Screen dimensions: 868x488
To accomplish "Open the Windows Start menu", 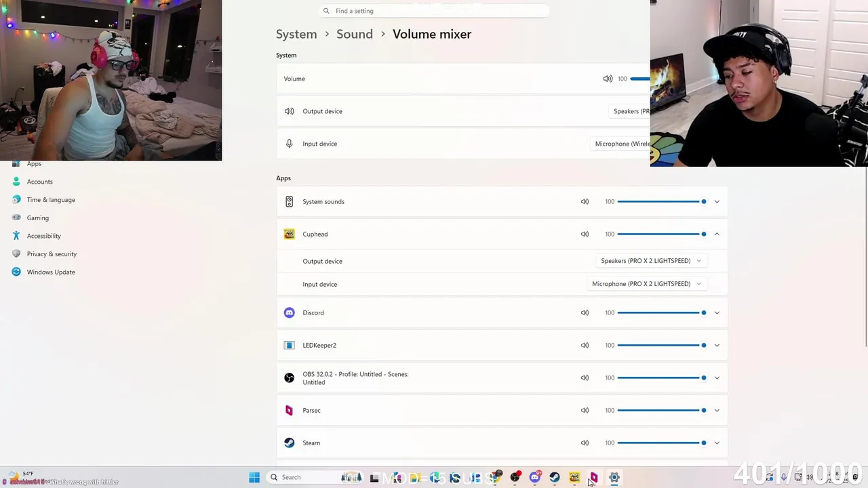I will click(254, 477).
